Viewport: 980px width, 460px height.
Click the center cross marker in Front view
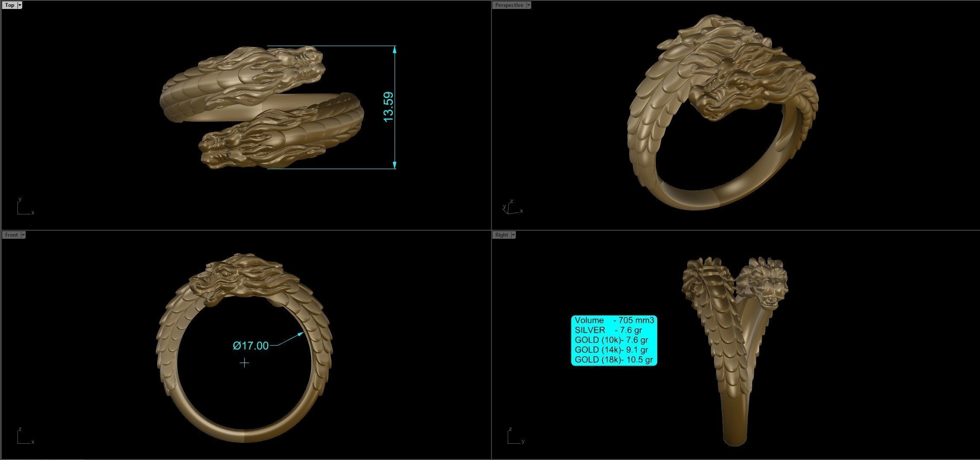point(244,363)
